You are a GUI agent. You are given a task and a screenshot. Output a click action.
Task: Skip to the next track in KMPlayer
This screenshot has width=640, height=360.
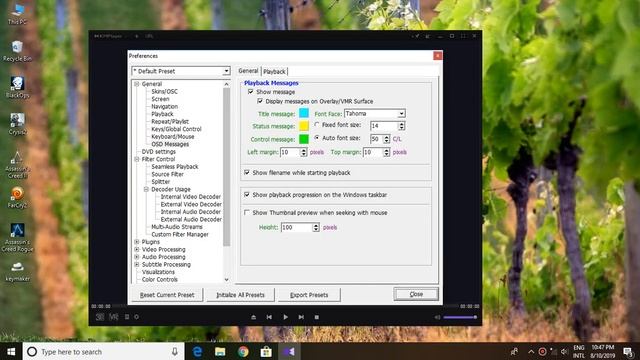point(301,317)
